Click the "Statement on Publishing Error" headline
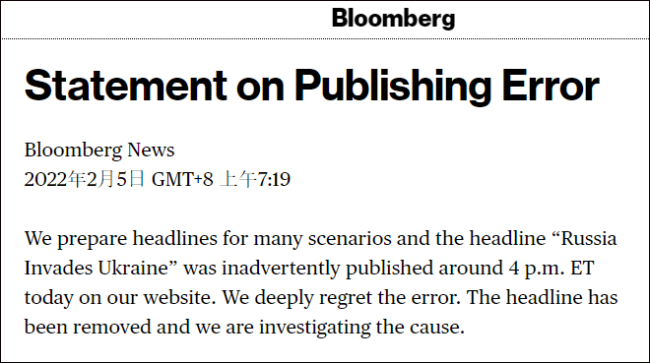650x363 pixels. coord(312,86)
